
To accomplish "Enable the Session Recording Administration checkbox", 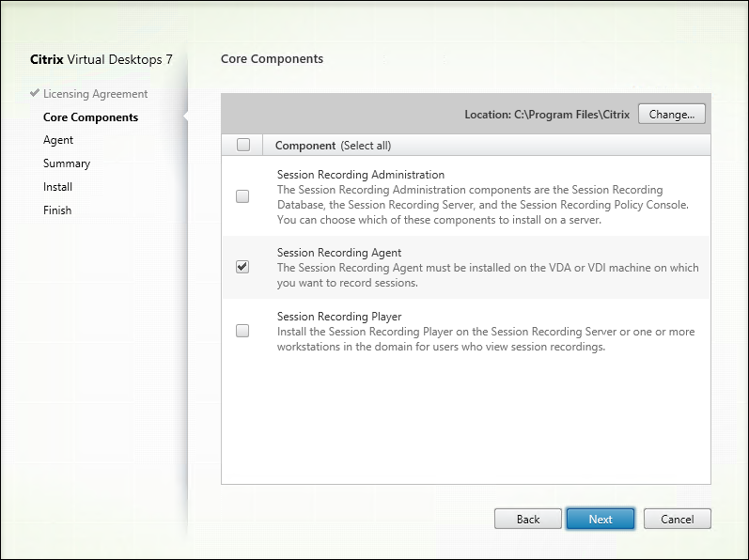I will 242,196.
